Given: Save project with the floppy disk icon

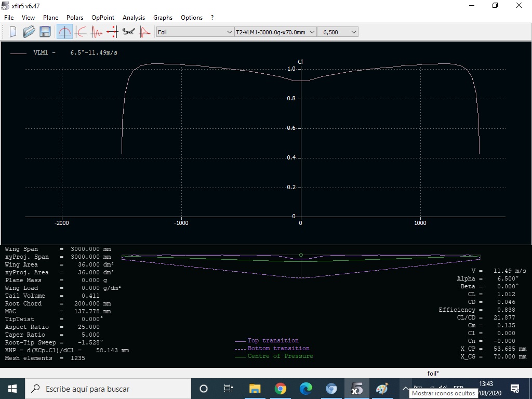Looking at the screenshot, I should [45, 32].
